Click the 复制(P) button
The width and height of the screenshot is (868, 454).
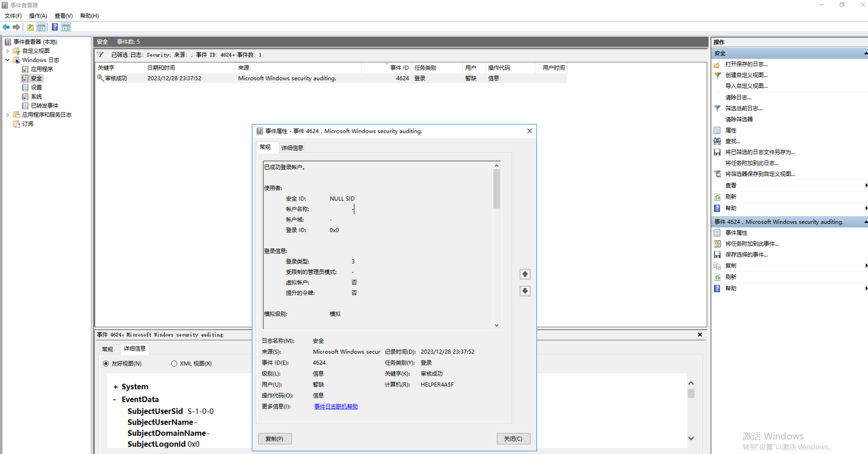pyautogui.click(x=275, y=439)
